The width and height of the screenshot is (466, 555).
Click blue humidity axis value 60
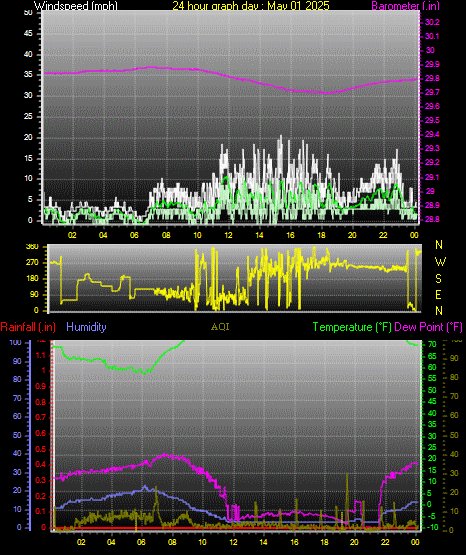click(x=17, y=417)
